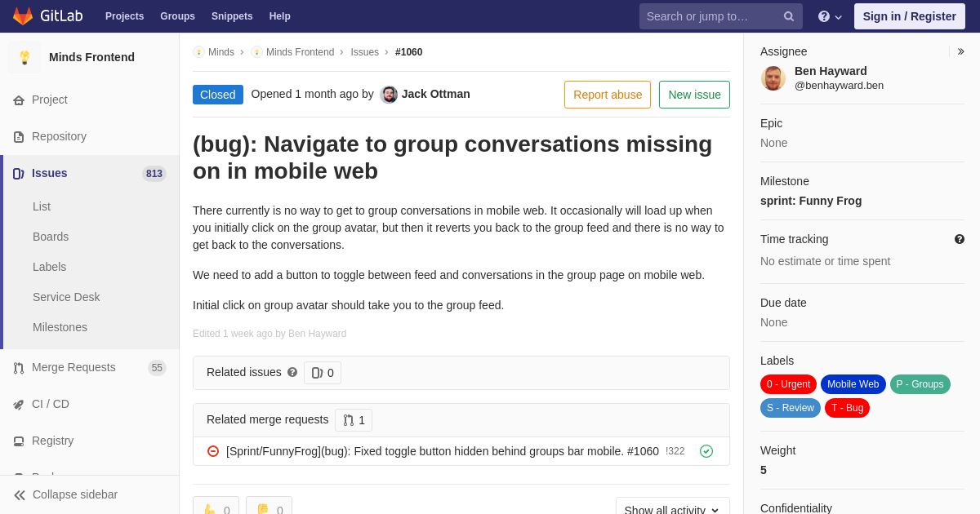The image size is (980, 514).
Task: Open the Show all activity dropdown
Action: pyautogui.click(x=673, y=506)
